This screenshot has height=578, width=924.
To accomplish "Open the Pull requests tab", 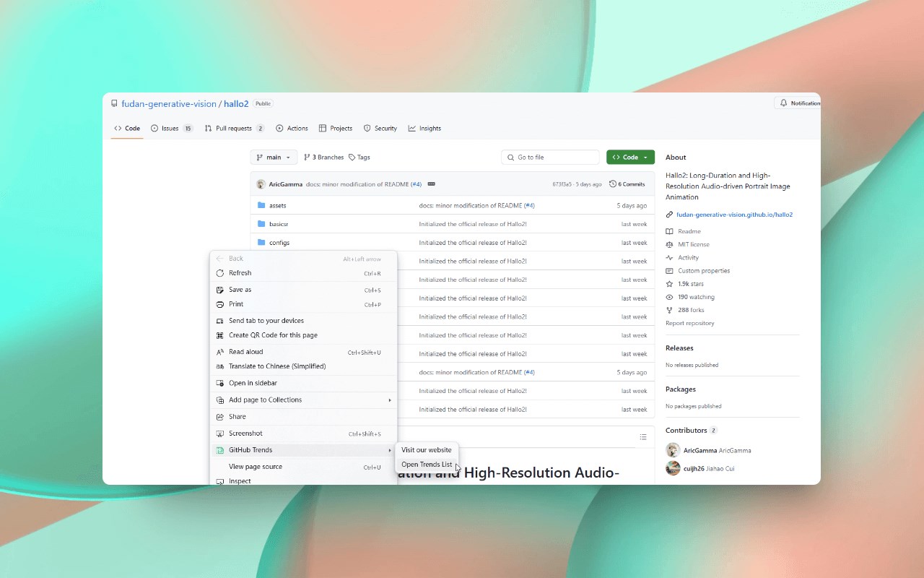I will [235, 129].
